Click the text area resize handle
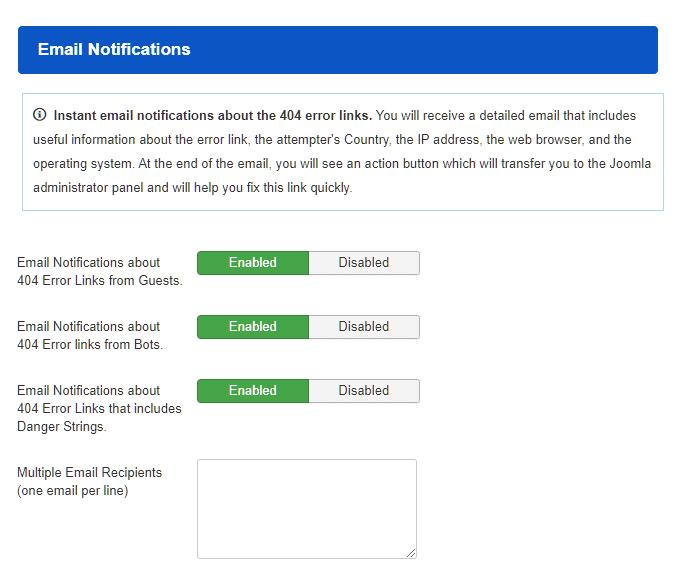The image size is (678, 575). point(410,551)
